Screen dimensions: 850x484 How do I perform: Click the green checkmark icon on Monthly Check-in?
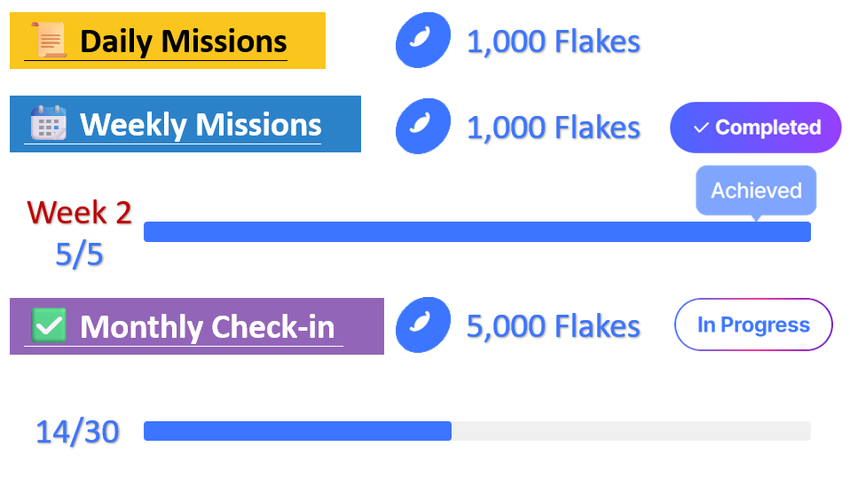(x=49, y=326)
